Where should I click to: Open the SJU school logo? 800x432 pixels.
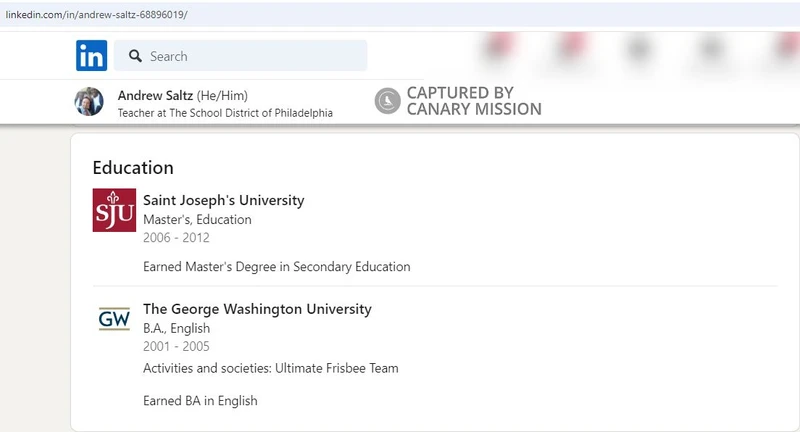point(114,210)
